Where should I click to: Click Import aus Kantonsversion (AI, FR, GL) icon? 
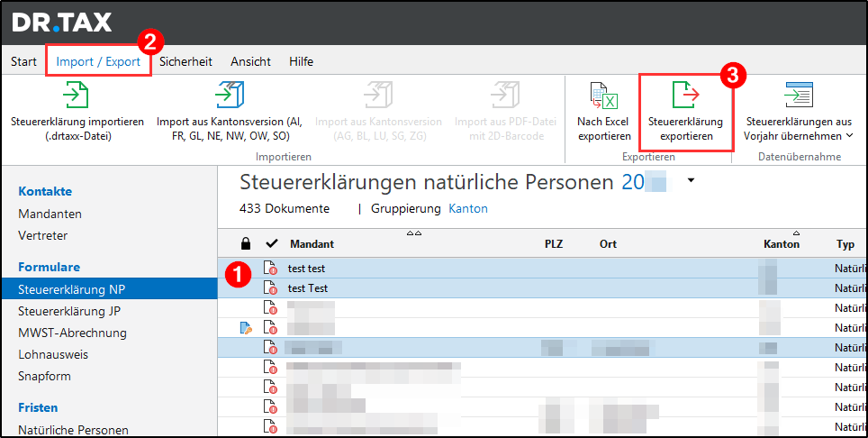230,95
